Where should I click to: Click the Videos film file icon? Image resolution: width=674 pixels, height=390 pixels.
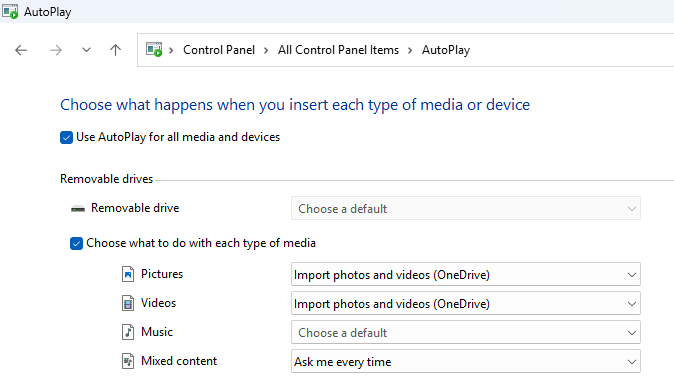[128, 303]
